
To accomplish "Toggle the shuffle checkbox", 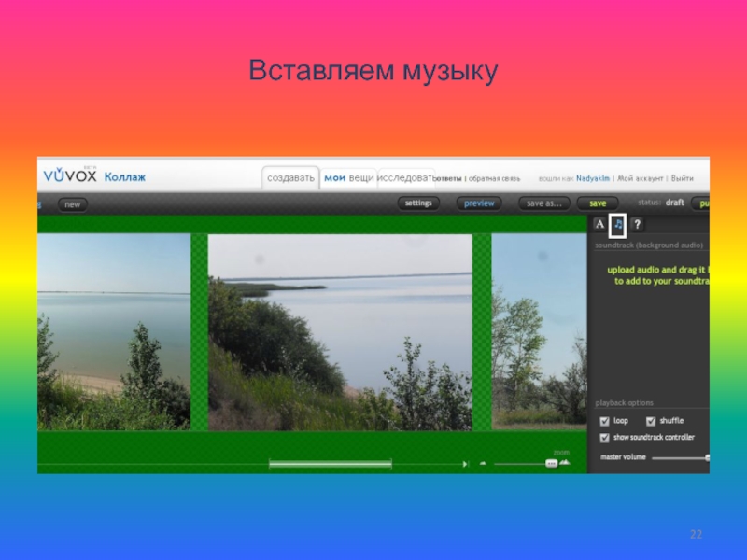I will [651, 422].
